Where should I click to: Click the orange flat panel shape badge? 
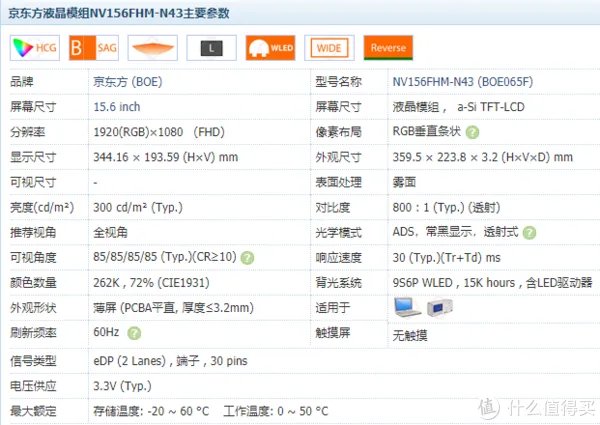point(153,48)
